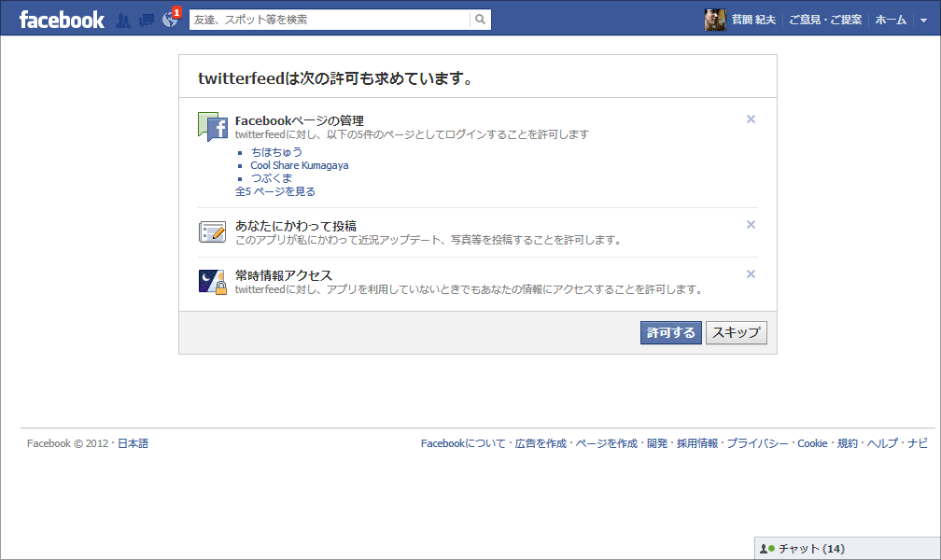Click Facebook page management icon

[x=213, y=127]
